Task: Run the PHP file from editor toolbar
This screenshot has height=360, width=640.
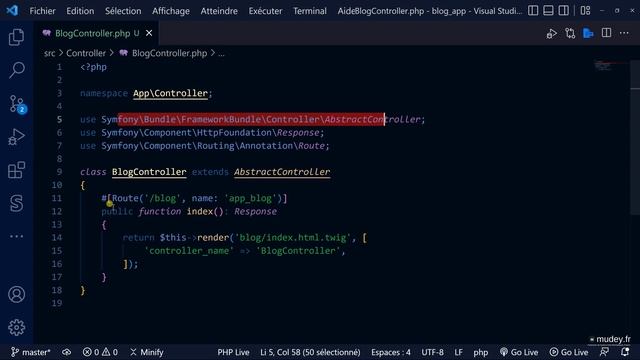Action: coord(551,33)
